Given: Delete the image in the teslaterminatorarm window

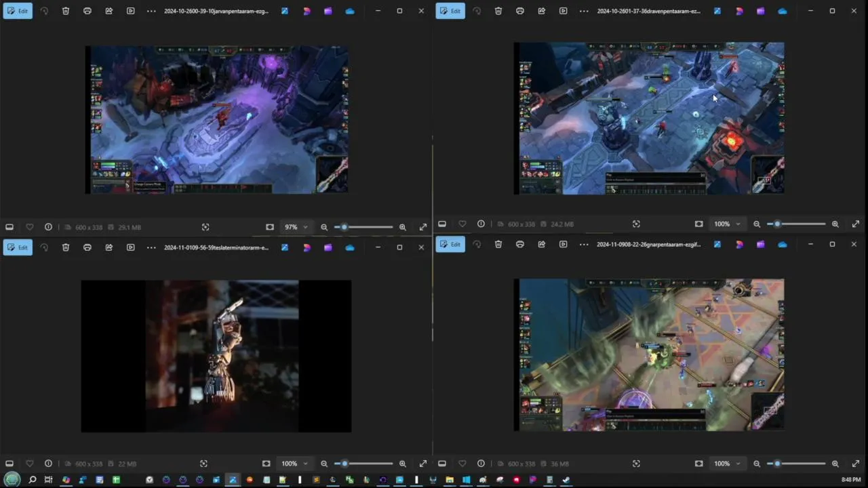Looking at the screenshot, I should [x=66, y=247].
